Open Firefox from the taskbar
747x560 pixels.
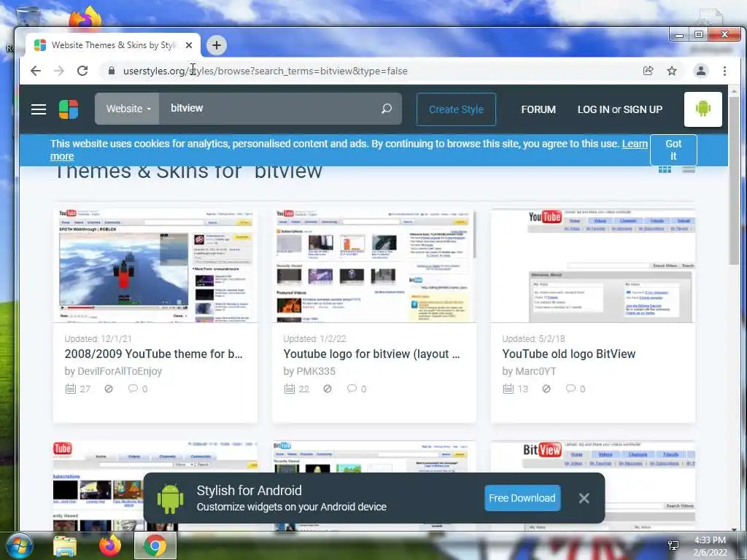[110, 545]
